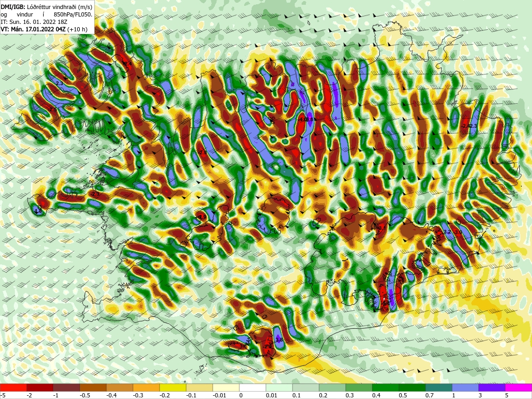Click the '1.8' value on the map
This screenshot has width=532, height=399.
point(38,211)
